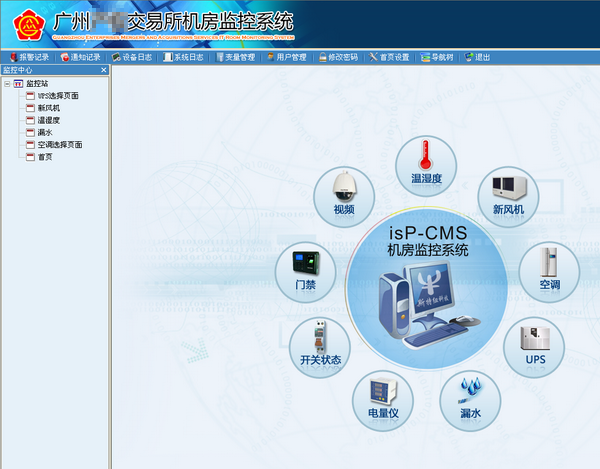Close the 监控中心 side panel

[103, 70]
